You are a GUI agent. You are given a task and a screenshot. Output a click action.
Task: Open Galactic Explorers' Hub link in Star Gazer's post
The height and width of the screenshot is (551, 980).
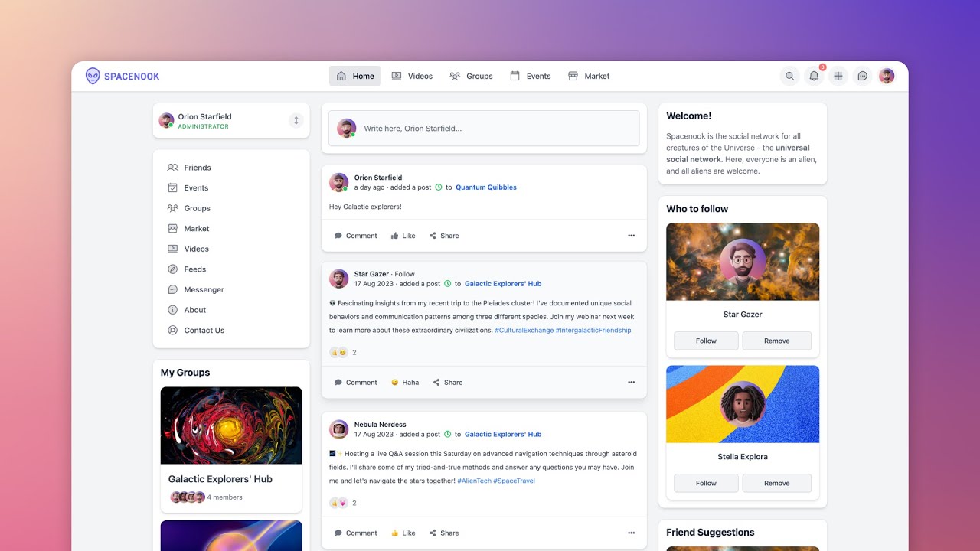click(503, 284)
